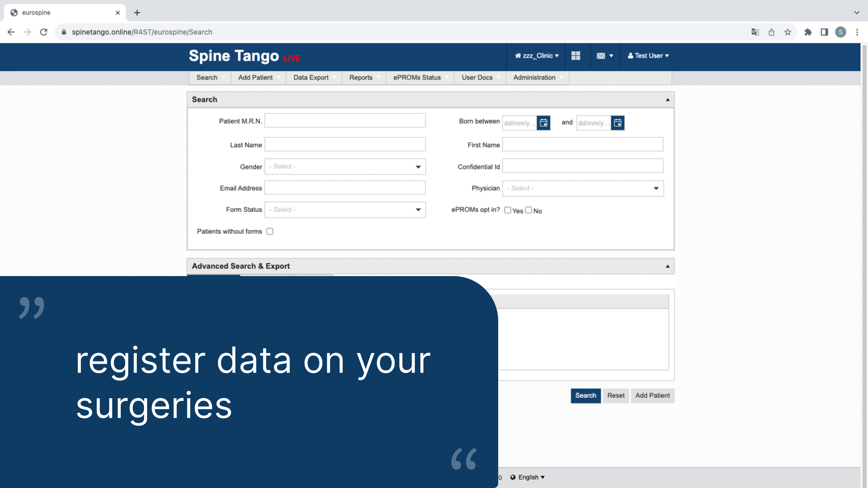Check the Patients without forms checkbox
Viewport: 868px width, 488px height.
click(x=270, y=231)
